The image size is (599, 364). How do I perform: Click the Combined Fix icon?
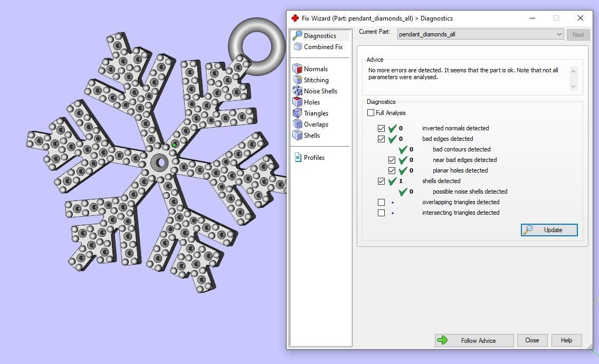pos(298,46)
